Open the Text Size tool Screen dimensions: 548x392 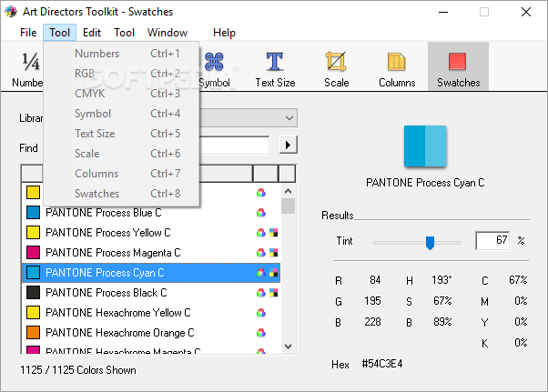(275, 68)
